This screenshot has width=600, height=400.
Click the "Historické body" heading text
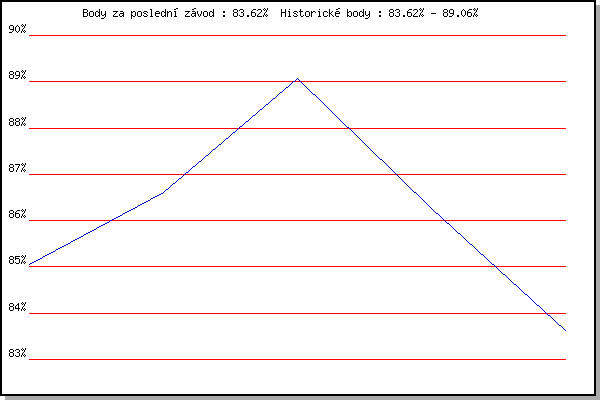327,14
